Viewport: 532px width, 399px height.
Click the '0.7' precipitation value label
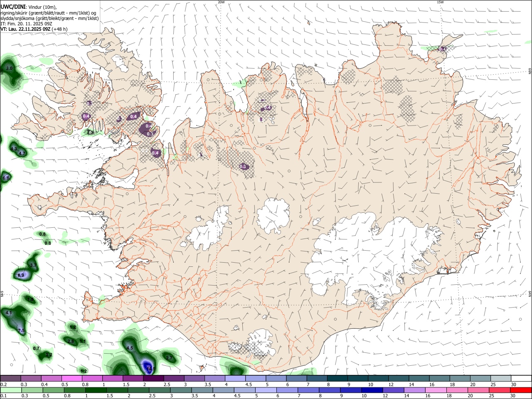tap(36, 348)
